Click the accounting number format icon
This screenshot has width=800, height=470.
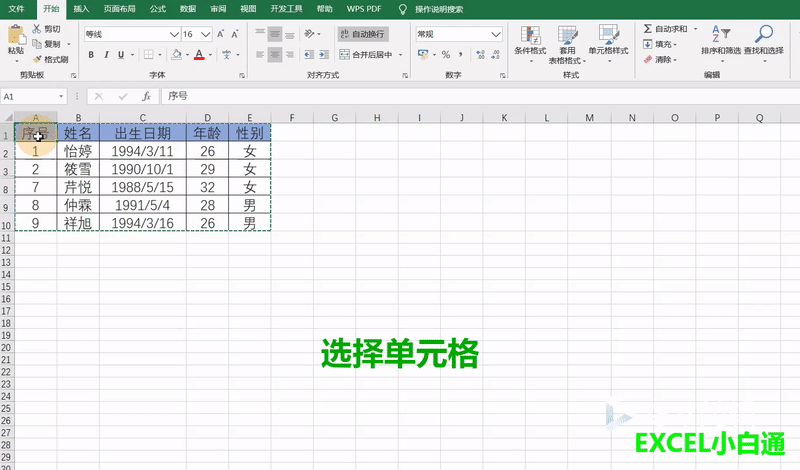tap(422, 55)
